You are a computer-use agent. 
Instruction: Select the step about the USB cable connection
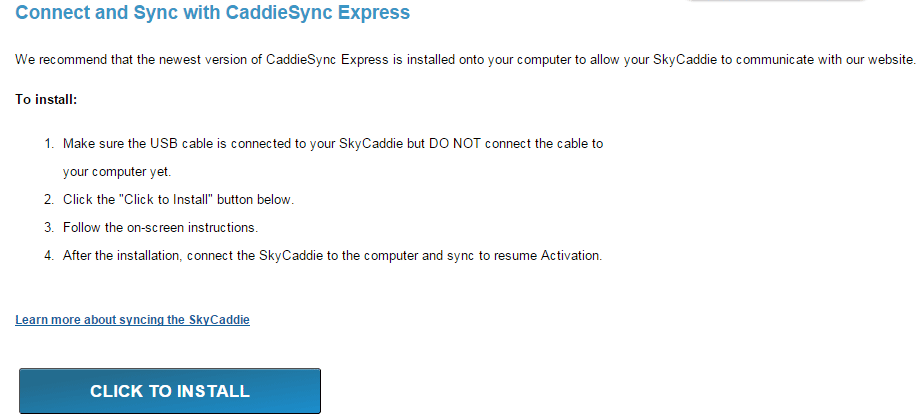pos(333,157)
